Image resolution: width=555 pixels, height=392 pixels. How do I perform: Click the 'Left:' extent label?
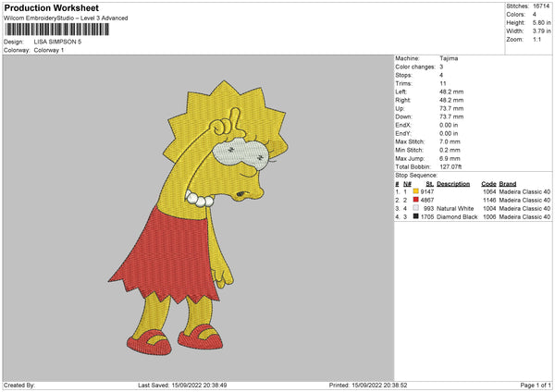point(401,92)
